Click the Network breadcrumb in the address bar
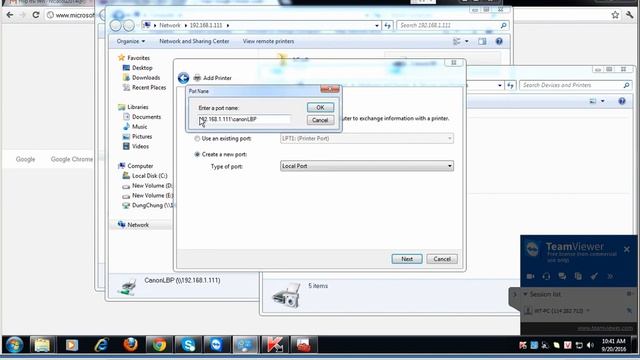640x360 pixels. coord(170,25)
